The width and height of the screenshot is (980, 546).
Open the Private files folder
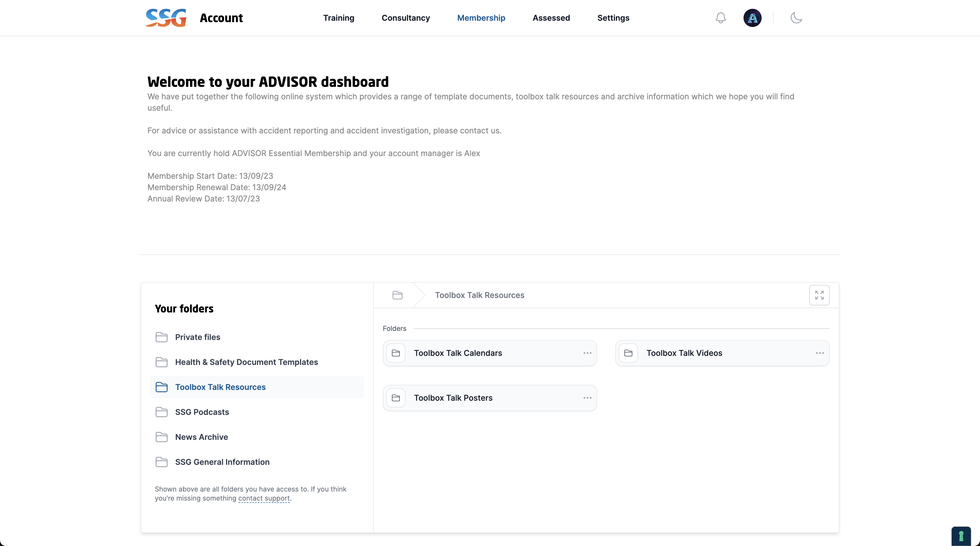tap(197, 337)
